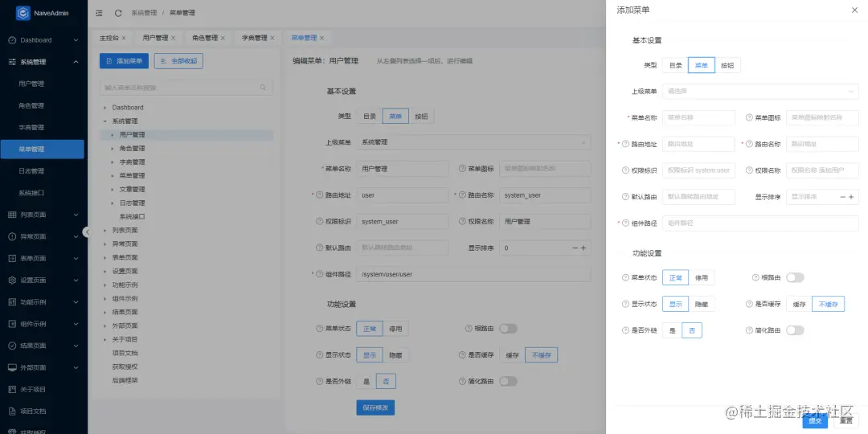Select 目录 type in the drawer
Image resolution: width=868 pixels, height=434 pixels.
coord(675,65)
